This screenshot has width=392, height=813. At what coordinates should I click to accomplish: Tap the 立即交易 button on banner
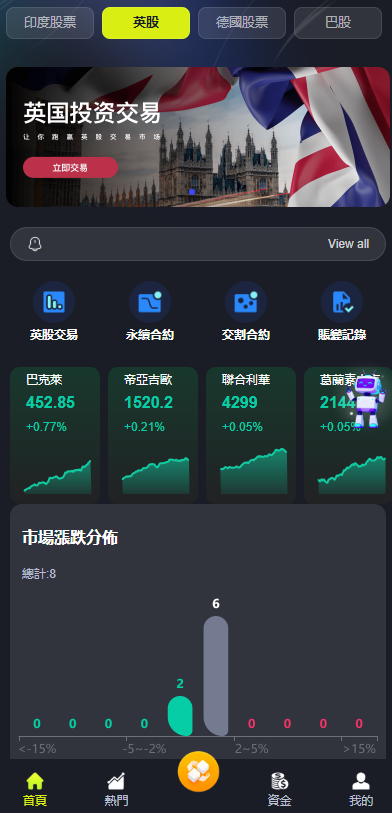click(x=70, y=167)
